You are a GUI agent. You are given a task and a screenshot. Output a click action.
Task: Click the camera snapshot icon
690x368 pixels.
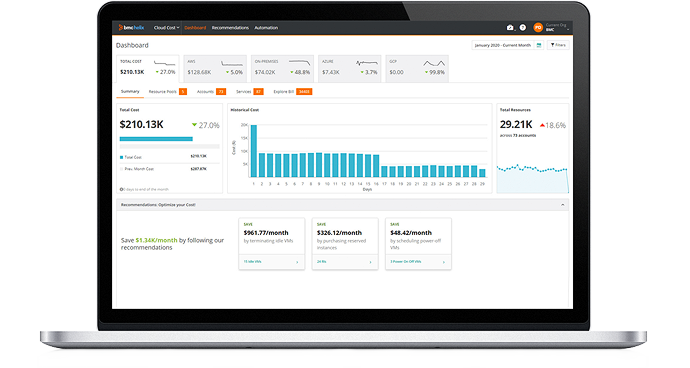[510, 28]
